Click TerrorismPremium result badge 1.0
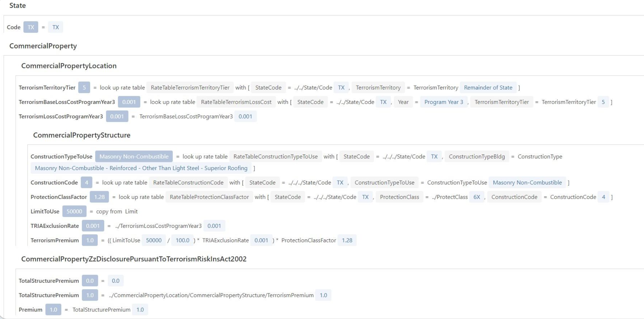The image size is (644, 319). (x=90, y=241)
